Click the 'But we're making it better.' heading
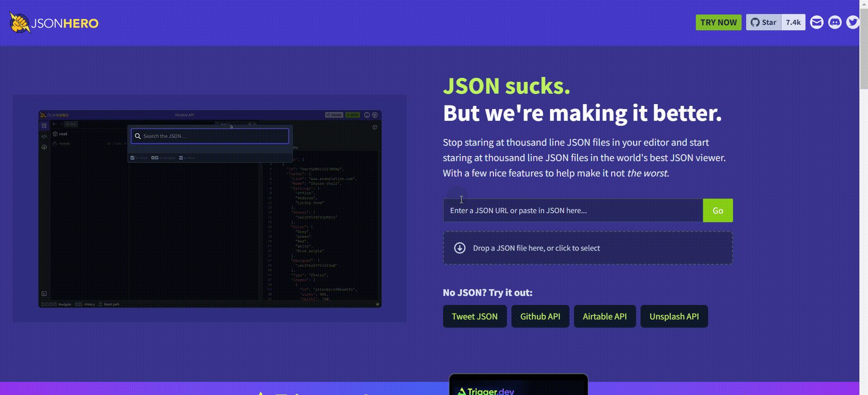 point(582,113)
